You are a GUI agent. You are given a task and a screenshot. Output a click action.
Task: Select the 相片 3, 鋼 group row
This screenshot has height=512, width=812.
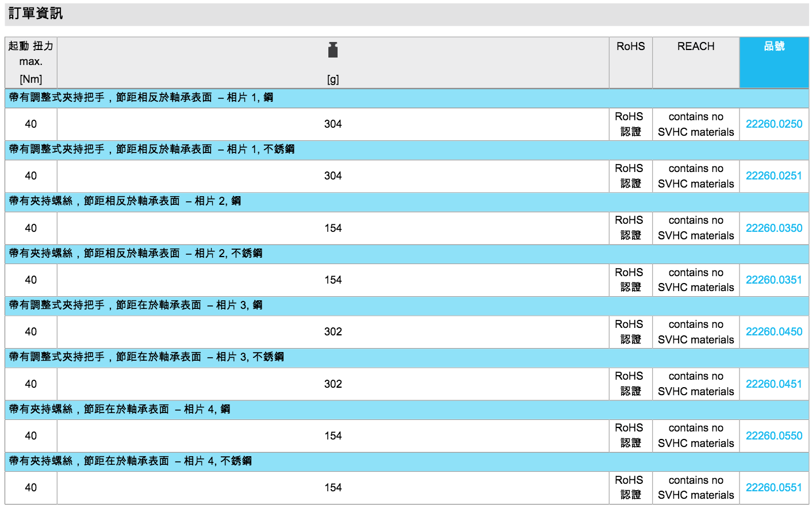(136, 305)
